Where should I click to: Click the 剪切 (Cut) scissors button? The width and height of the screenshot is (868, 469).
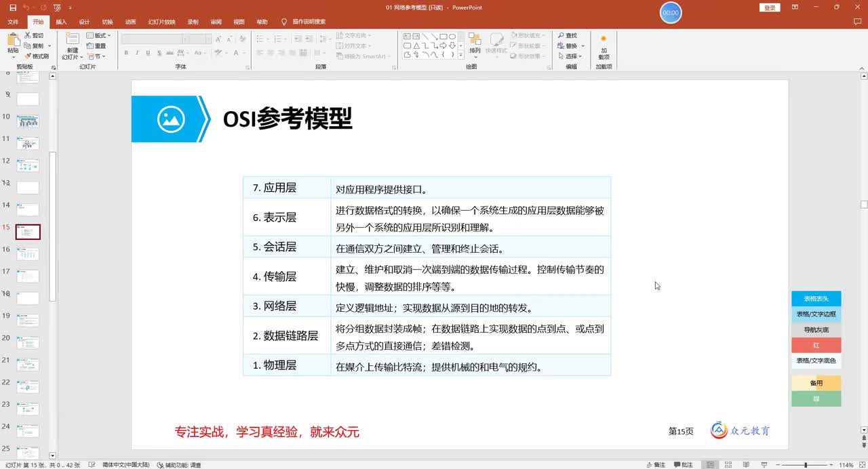point(33,35)
